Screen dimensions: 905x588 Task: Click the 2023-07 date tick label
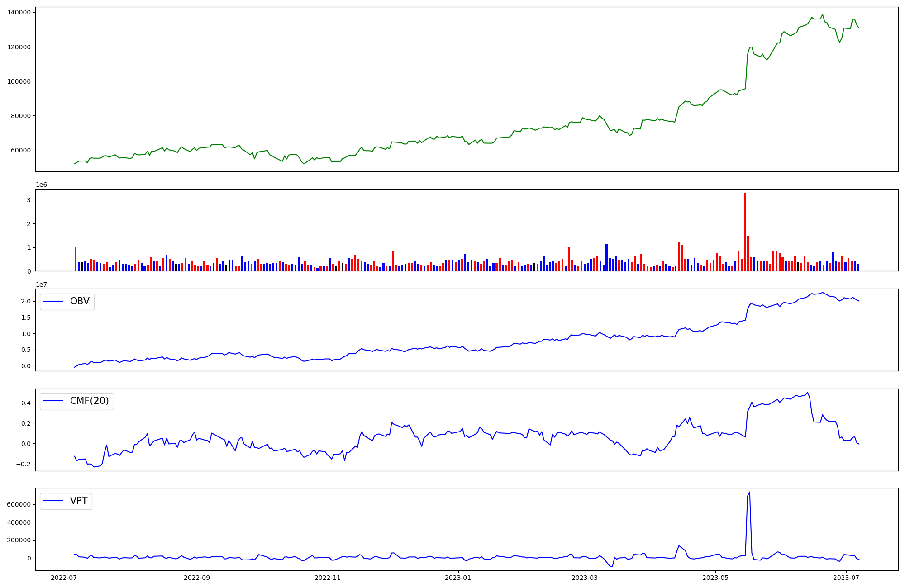pyautogui.click(x=846, y=578)
